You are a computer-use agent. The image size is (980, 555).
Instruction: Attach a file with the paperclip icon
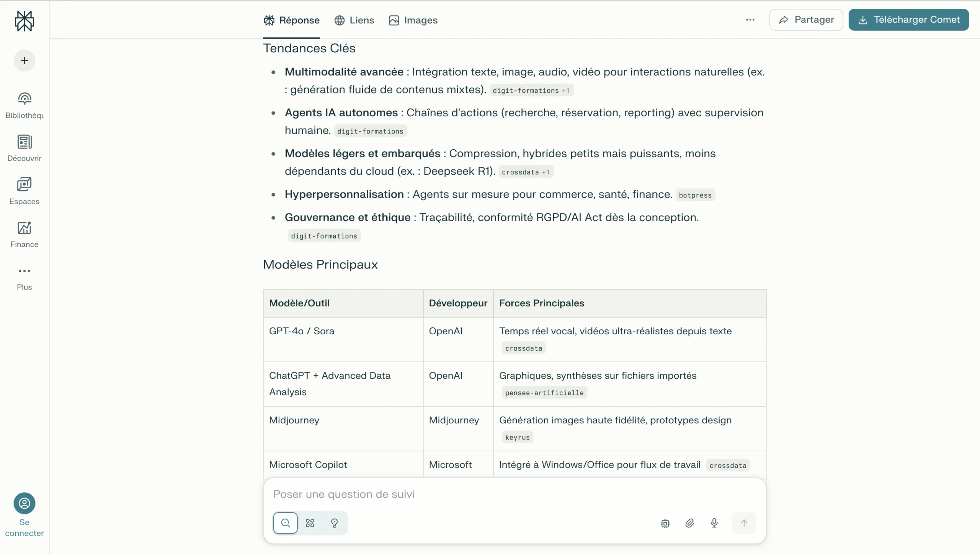tap(689, 523)
